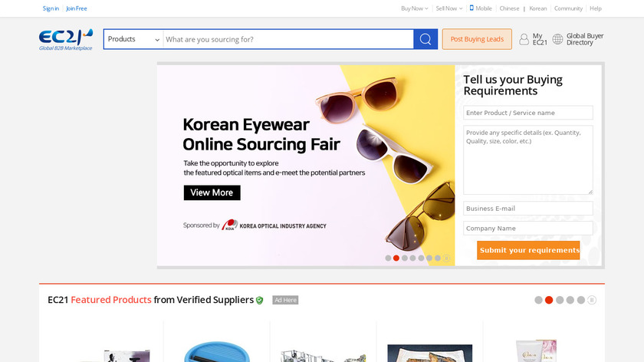Focus the Enter Product / Service name field
The width and height of the screenshot is (644, 362).
(x=527, y=113)
